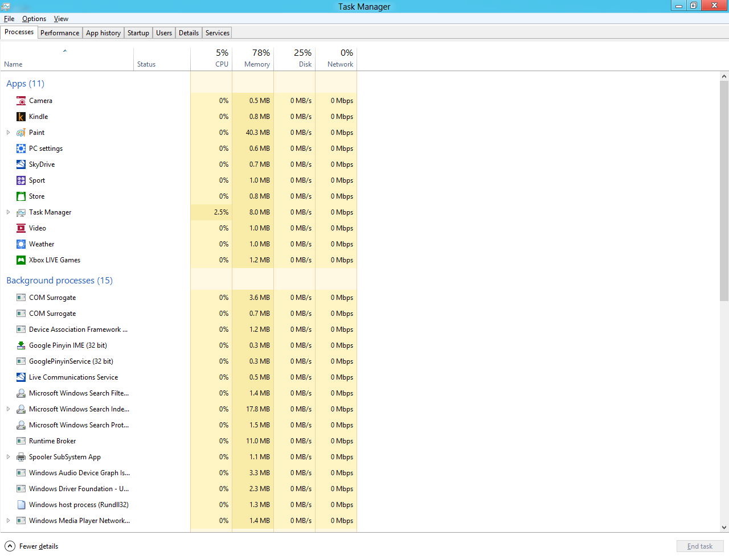Click Runtime Broker memory value 11.0 MB
This screenshot has width=729, height=560.
(x=257, y=441)
